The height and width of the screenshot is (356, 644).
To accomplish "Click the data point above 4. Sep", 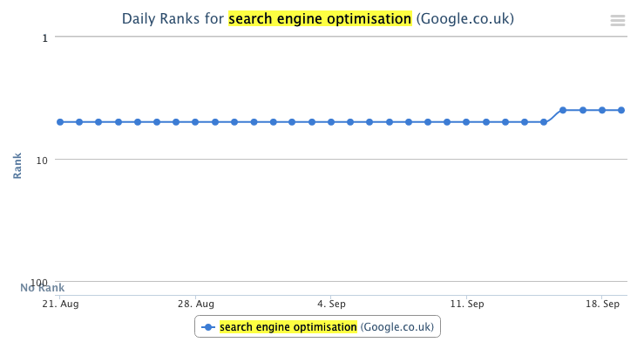I will [x=331, y=122].
